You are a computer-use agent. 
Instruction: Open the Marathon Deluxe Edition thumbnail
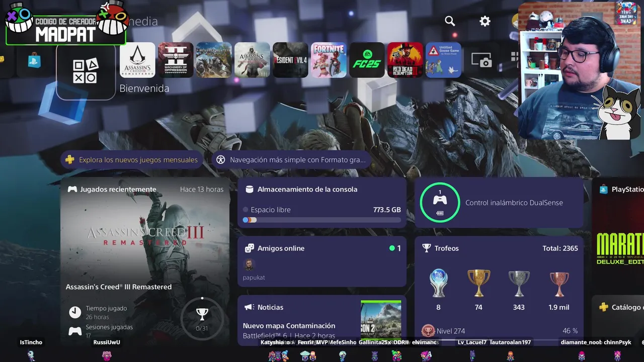[619, 250]
